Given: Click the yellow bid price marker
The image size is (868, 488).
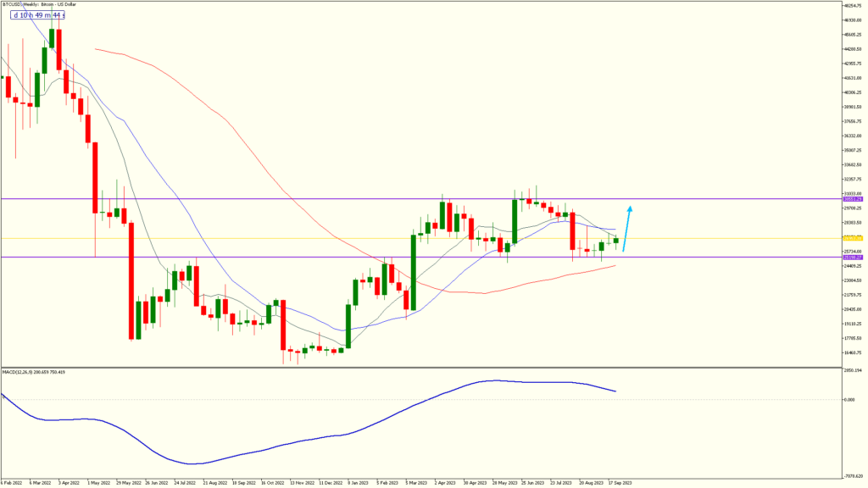Looking at the screenshot, I should tap(854, 238).
